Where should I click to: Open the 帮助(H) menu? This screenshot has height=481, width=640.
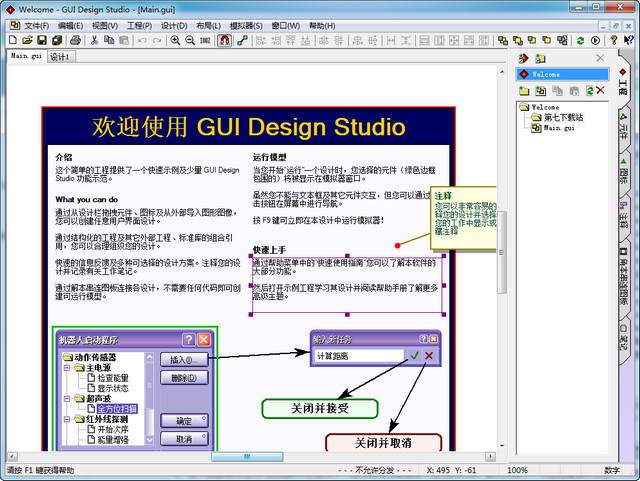322,26
